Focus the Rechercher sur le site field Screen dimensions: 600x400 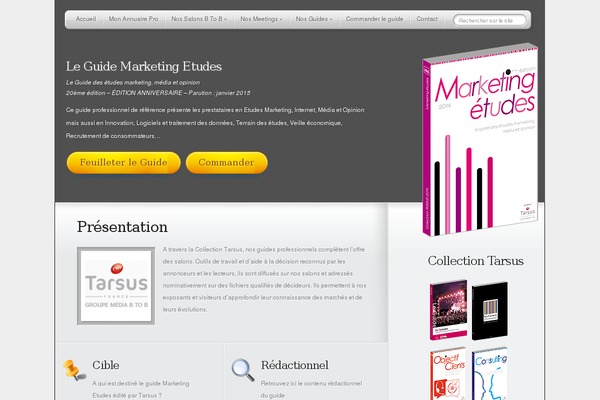pos(489,20)
